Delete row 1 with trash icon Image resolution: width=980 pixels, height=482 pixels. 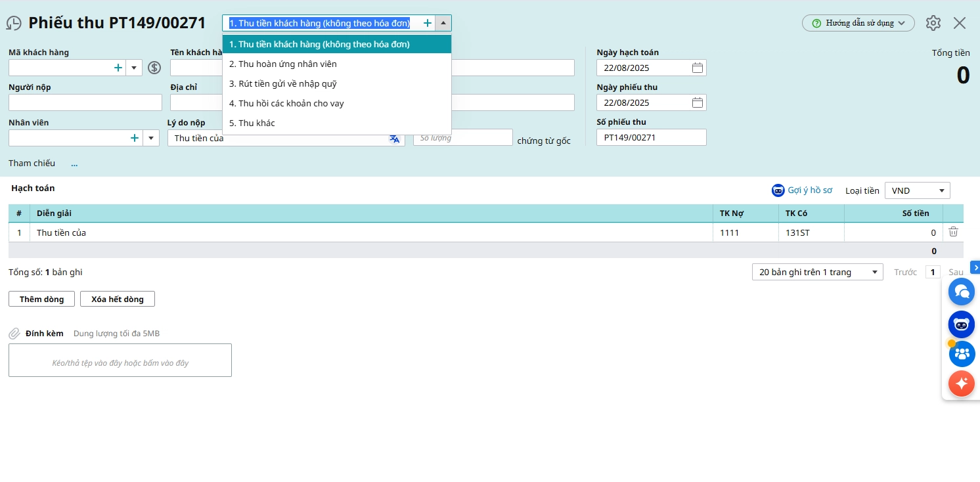point(953,232)
